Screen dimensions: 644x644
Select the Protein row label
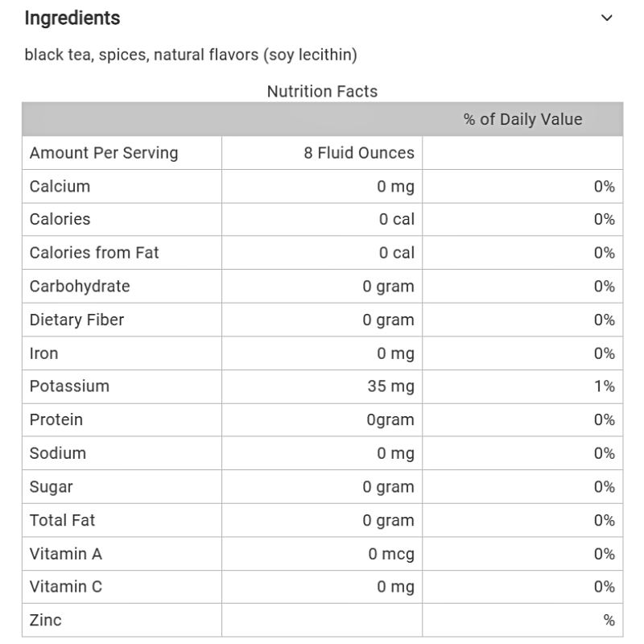tap(56, 420)
